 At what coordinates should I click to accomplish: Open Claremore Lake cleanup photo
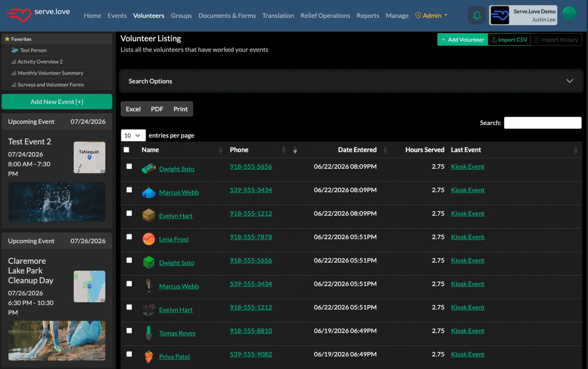click(x=57, y=340)
